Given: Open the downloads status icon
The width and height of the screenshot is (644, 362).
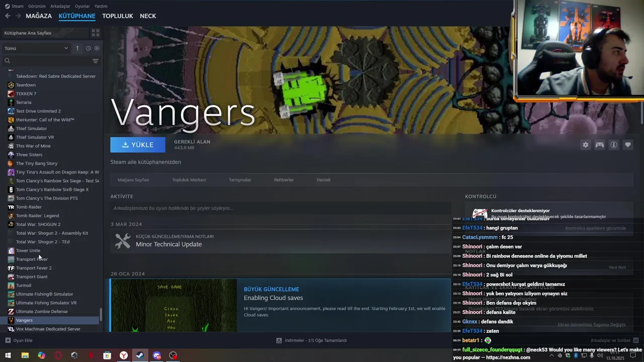Looking at the screenshot, I should click(279, 340).
